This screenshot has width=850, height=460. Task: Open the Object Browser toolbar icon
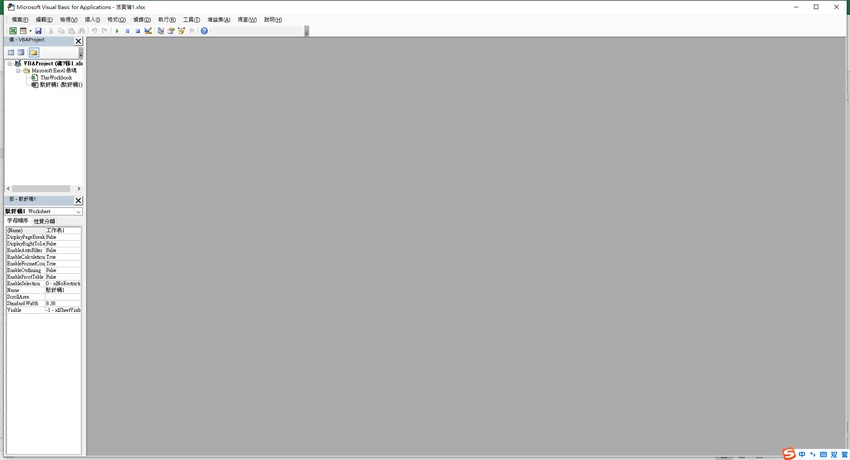coord(181,31)
